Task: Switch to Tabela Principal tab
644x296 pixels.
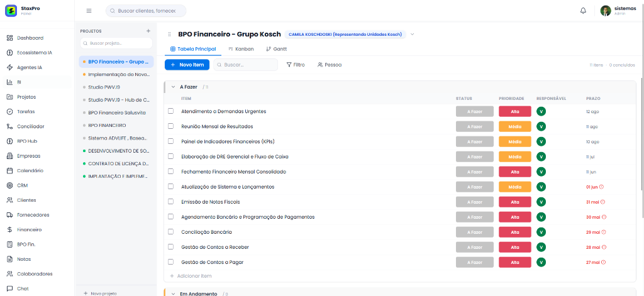Action: (193, 49)
